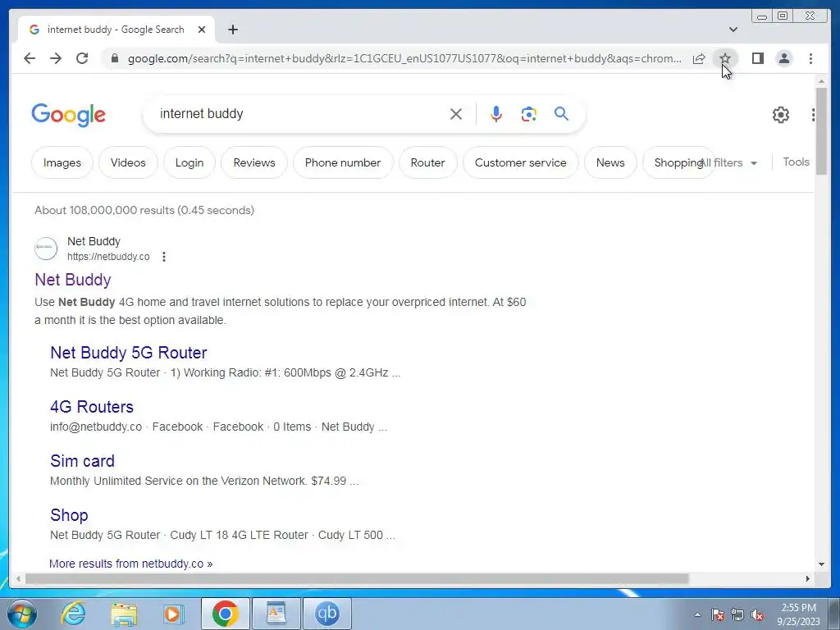Bookmark this tab with star icon
Viewport: 840px width, 630px height.
coord(725,58)
